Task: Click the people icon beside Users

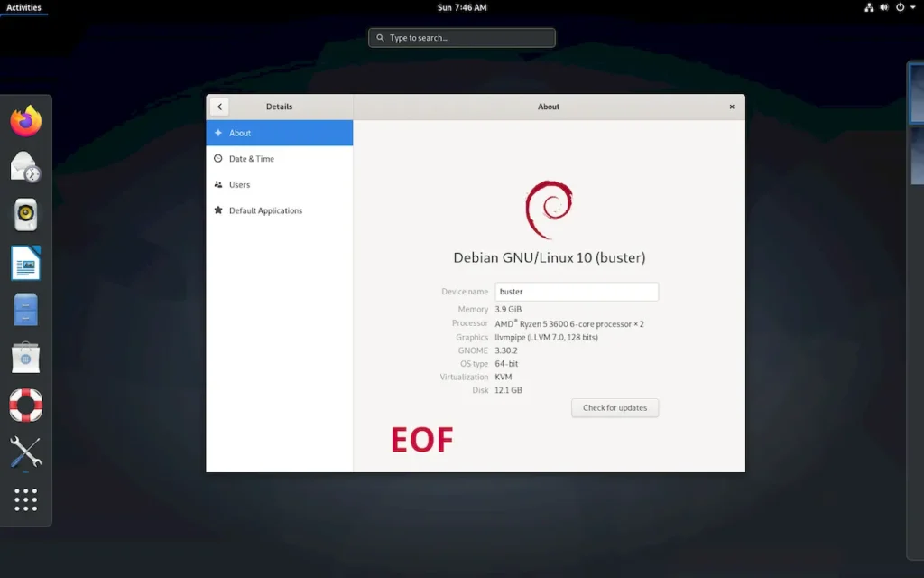Action: [x=218, y=184]
